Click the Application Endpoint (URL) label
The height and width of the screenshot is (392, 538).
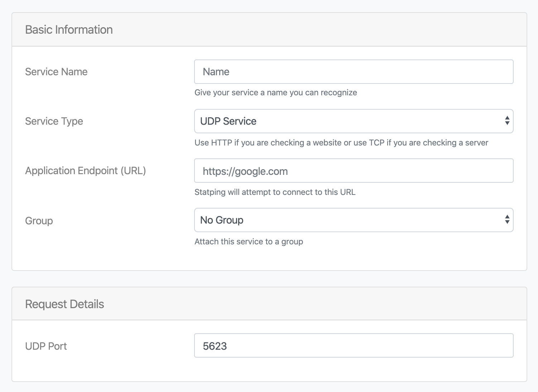click(85, 171)
